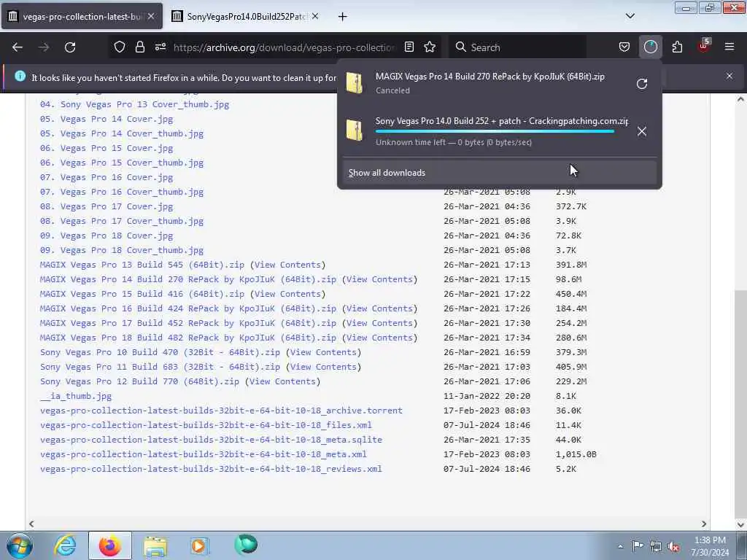Click the horizontal scrollbar left arrow

coord(31,524)
